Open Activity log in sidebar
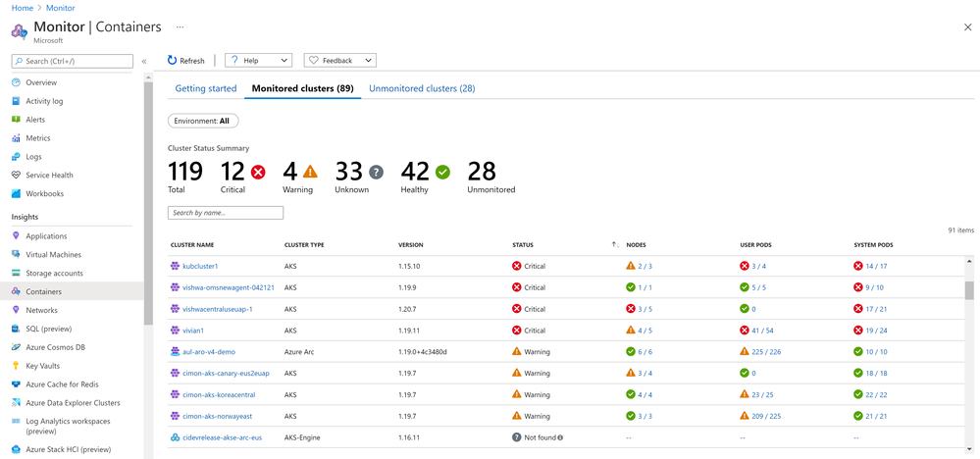980x459 pixels. pos(44,101)
